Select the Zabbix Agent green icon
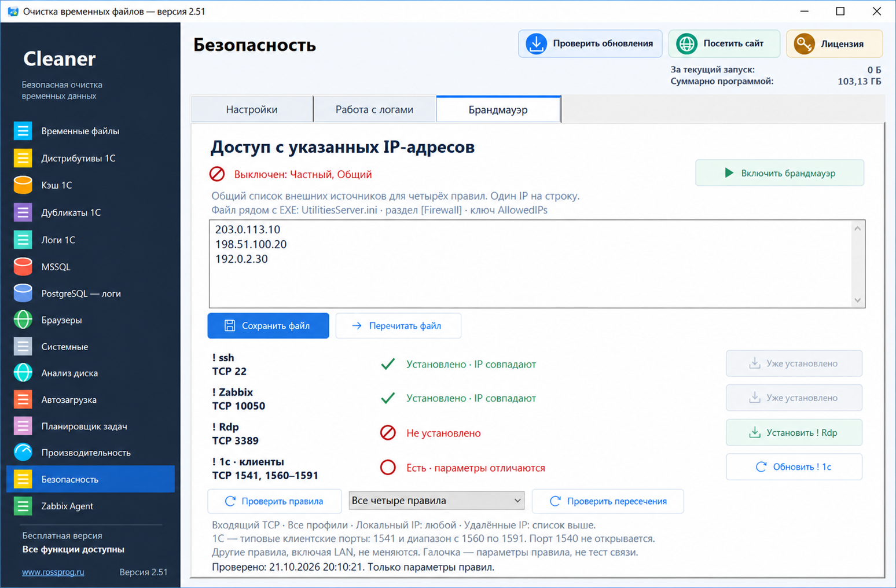This screenshot has width=896, height=588. [x=23, y=506]
